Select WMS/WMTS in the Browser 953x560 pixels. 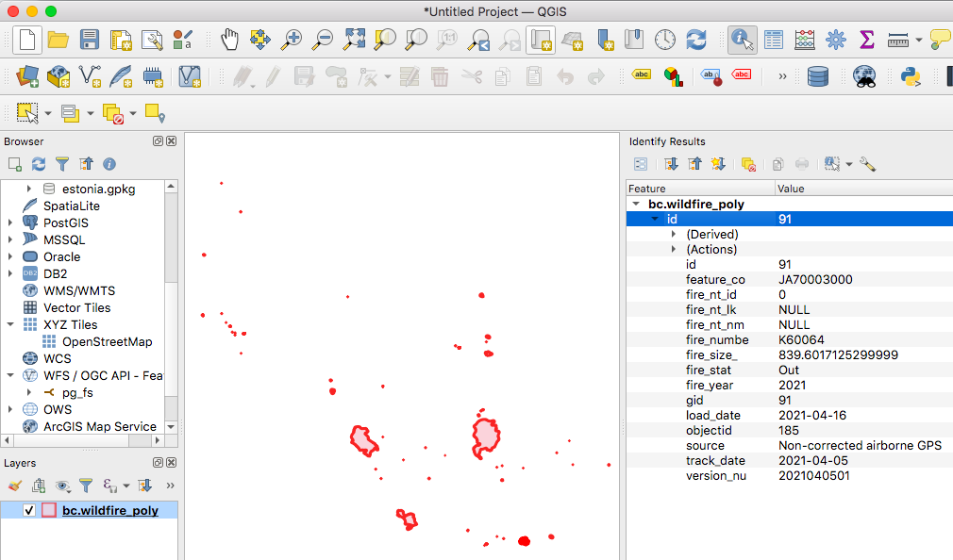tap(79, 291)
